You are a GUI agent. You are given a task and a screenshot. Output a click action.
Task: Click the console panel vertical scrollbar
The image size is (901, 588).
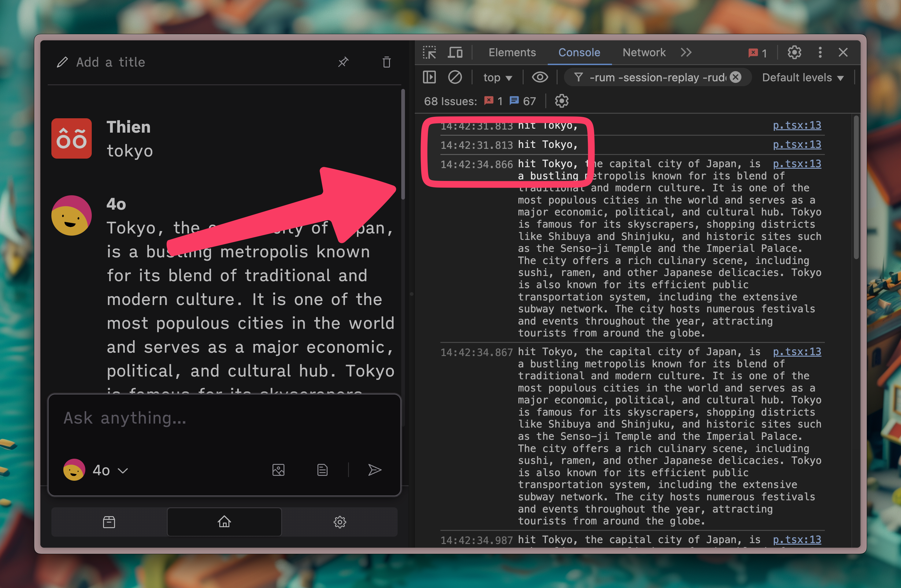(x=856, y=188)
